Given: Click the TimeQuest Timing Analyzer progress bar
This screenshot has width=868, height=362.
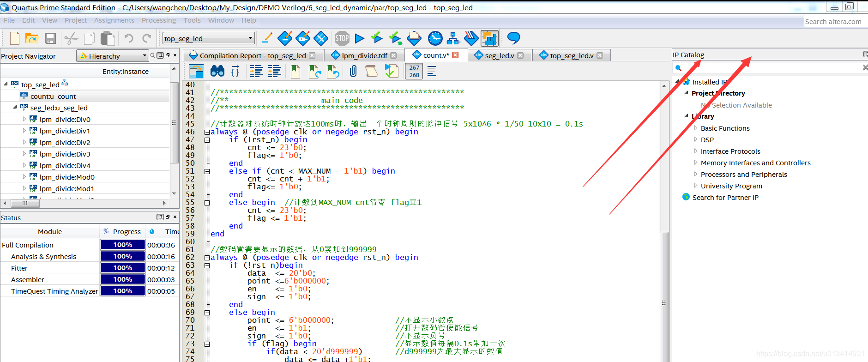Looking at the screenshot, I should click(x=123, y=291).
